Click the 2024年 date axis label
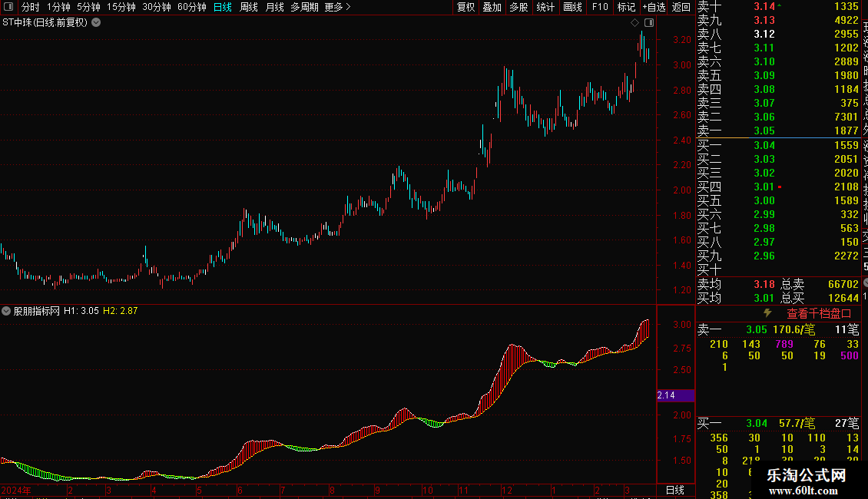Image resolution: width=868 pixels, height=499 pixels. click(x=16, y=490)
